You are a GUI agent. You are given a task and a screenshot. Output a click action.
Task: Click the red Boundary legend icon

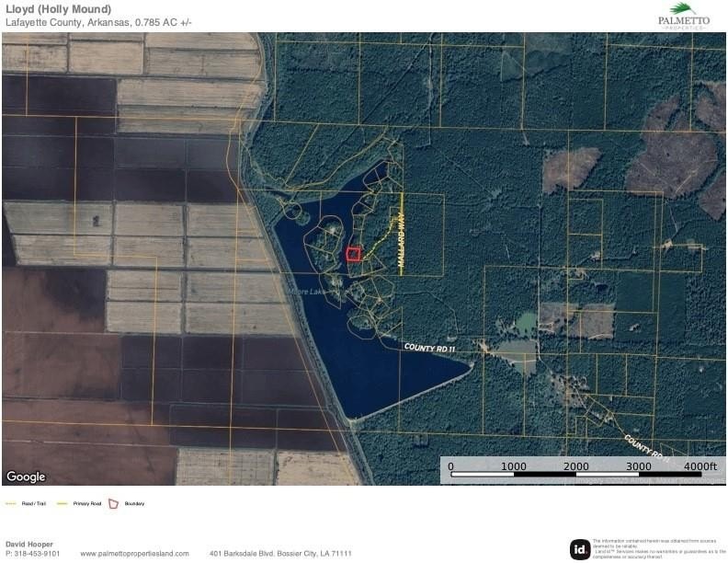[114, 503]
